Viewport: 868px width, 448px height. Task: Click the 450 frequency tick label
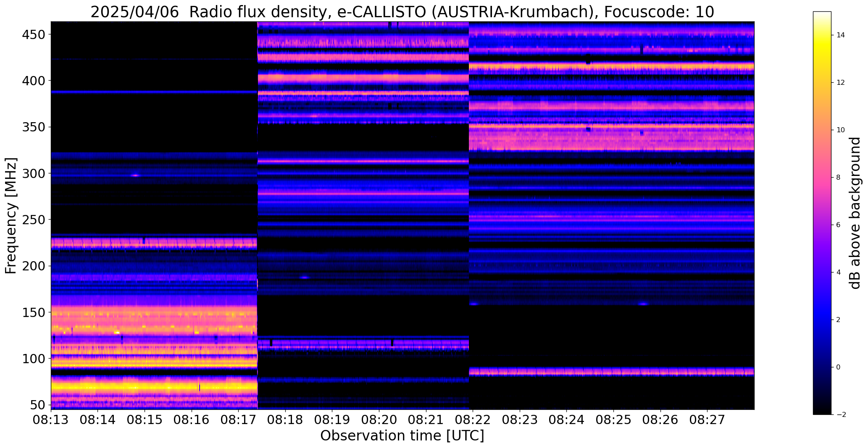33,34
